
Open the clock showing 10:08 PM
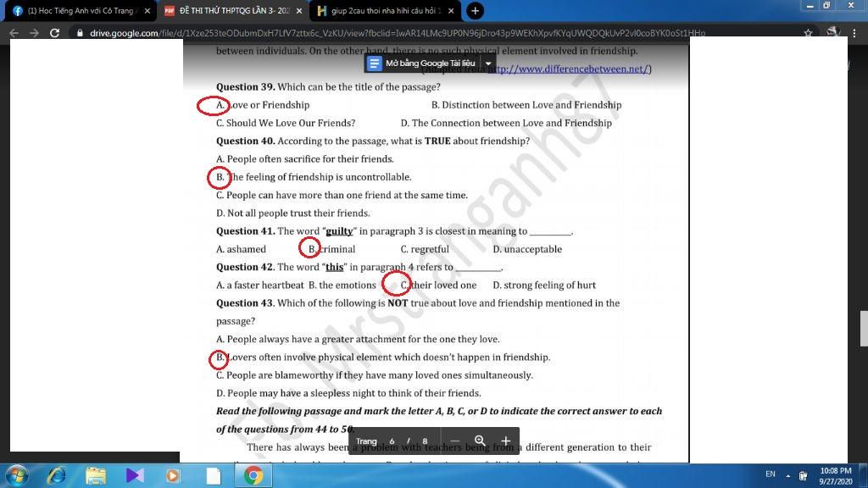tap(835, 476)
